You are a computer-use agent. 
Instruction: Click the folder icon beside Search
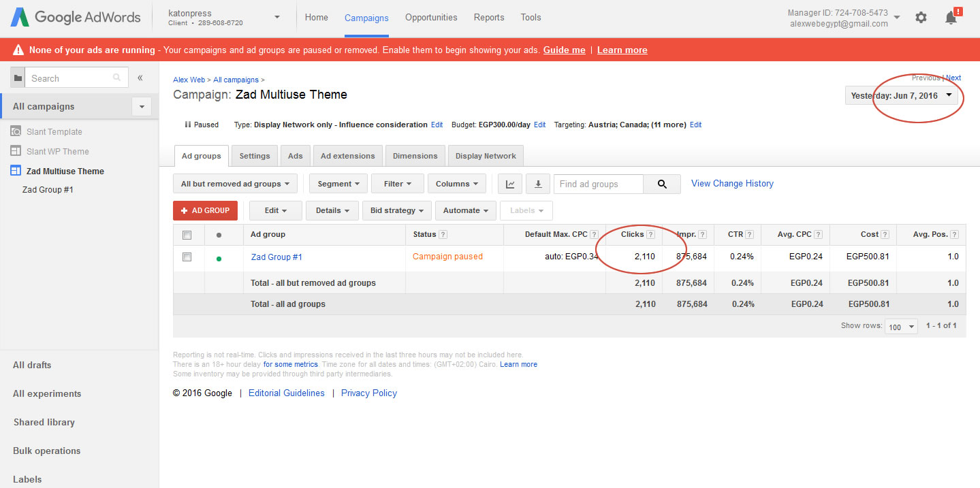pos(18,78)
